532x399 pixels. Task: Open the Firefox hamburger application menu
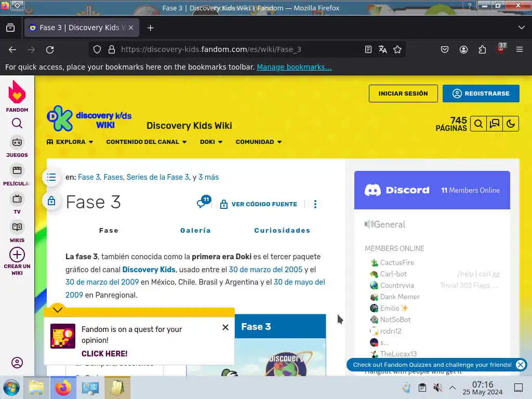520,49
